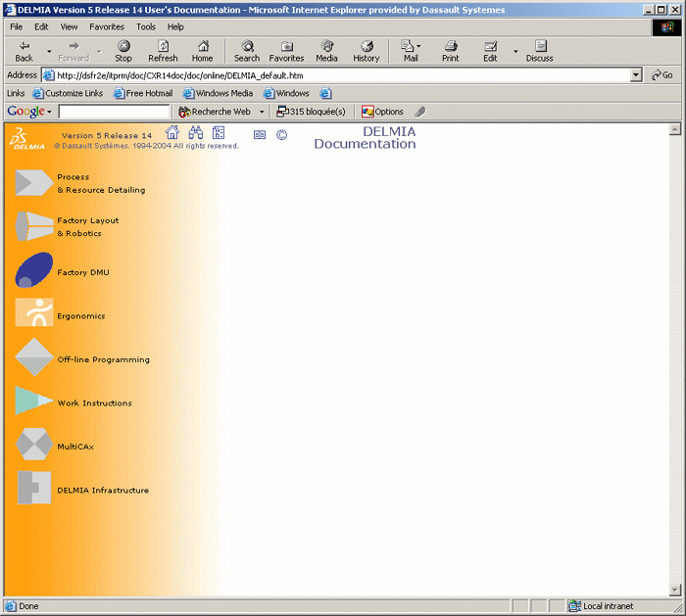Open the Factory Layout & Robotics icon
Viewport: 686px width, 616px height.
click(x=34, y=226)
